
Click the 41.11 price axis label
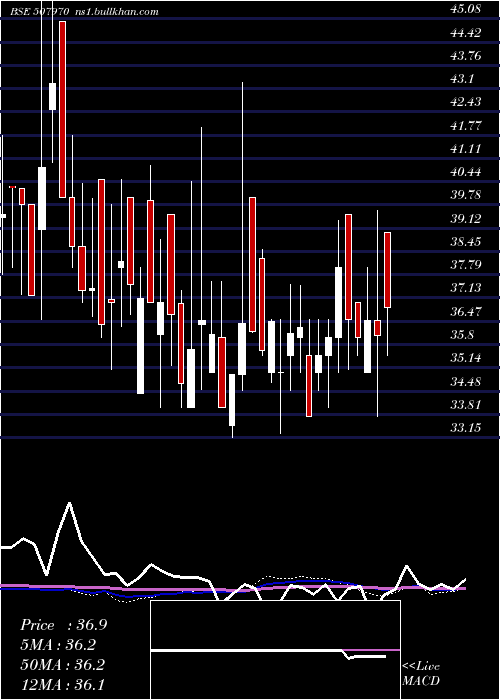pyautogui.click(x=466, y=149)
